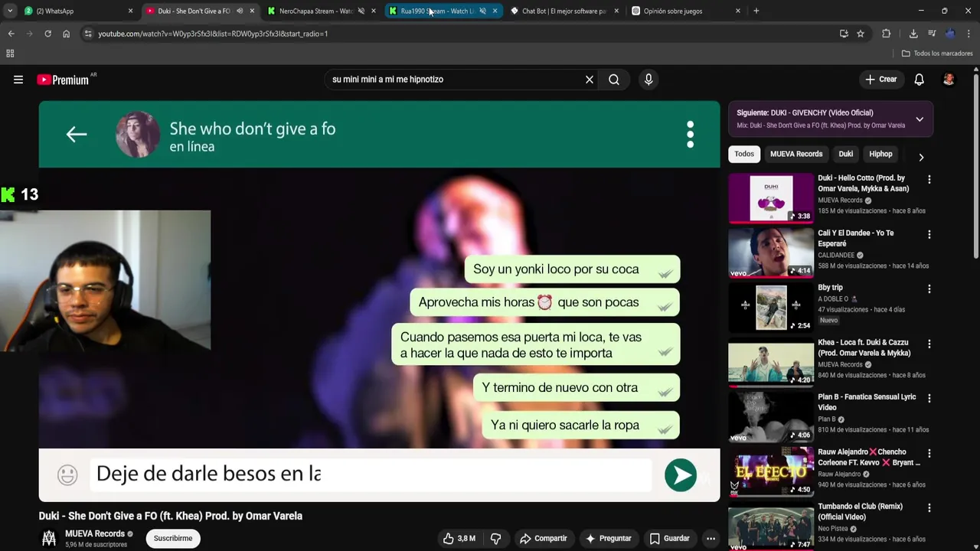The height and width of the screenshot is (551, 980).
Task: Open the apps grid in bookmarks bar
Action: point(10,54)
